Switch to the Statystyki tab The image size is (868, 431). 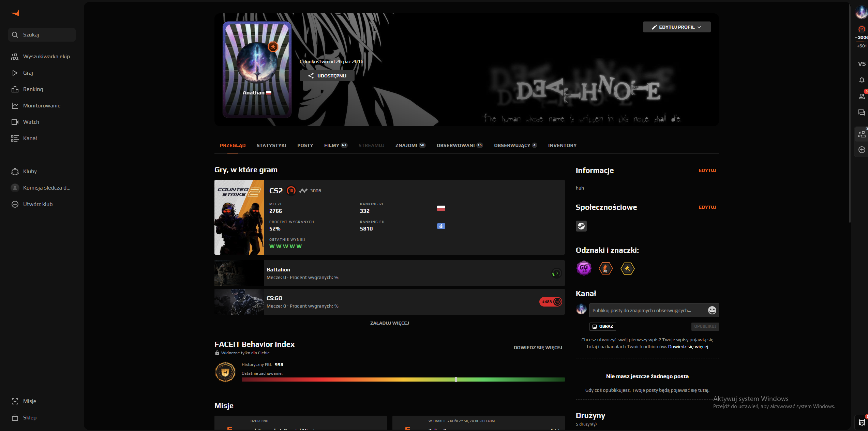(x=271, y=146)
